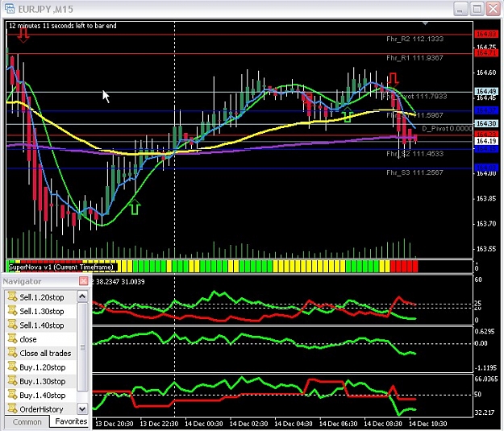
Task: Run the Buy.1.30stop script
Action: coord(43,381)
